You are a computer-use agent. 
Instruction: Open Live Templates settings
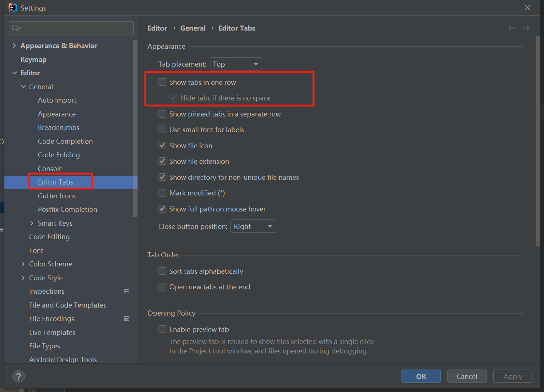tap(52, 332)
